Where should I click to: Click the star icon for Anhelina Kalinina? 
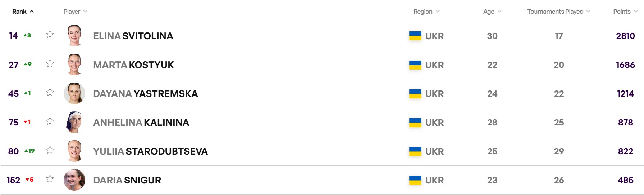point(50,121)
